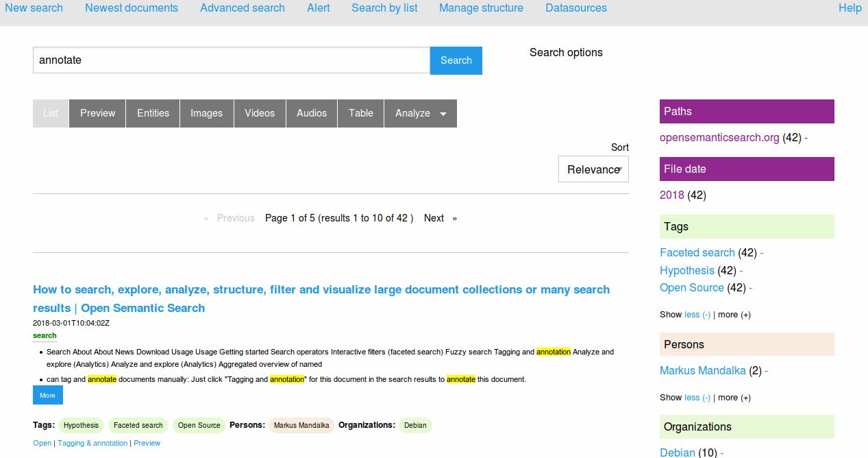Expand result snippet with More button
This screenshot has height=458, width=868.
point(47,395)
